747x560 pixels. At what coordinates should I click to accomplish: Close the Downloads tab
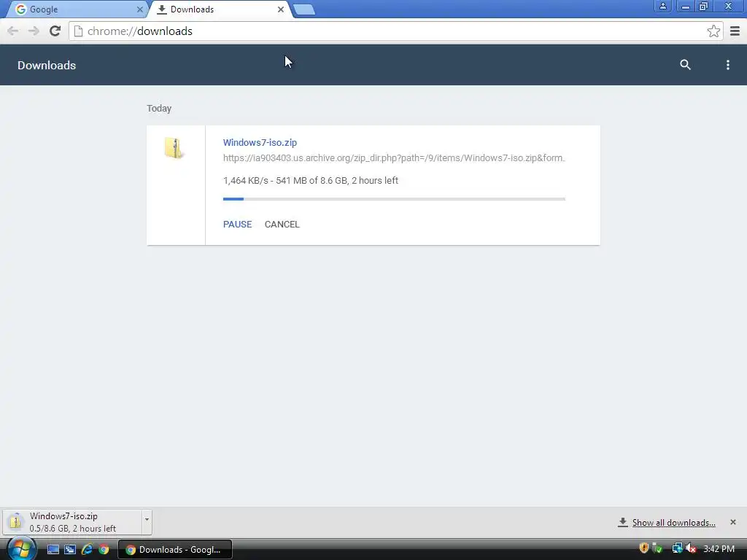[x=281, y=9]
